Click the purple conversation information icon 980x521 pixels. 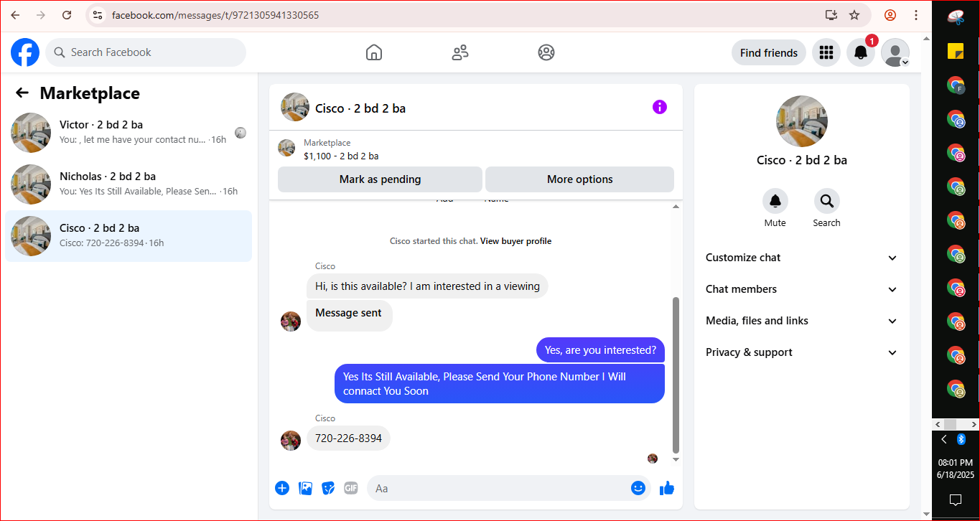pyautogui.click(x=660, y=107)
